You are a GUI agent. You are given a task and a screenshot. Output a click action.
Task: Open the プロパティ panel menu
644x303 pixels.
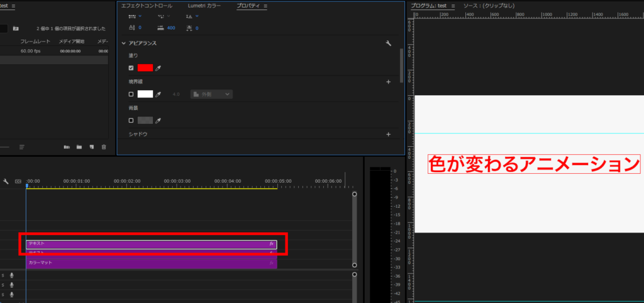[x=265, y=6]
